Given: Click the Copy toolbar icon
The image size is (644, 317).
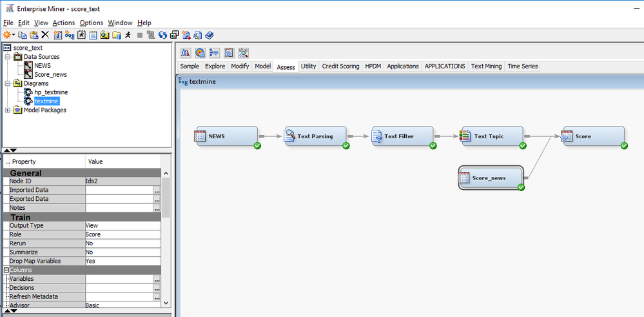Looking at the screenshot, I should click(22, 36).
